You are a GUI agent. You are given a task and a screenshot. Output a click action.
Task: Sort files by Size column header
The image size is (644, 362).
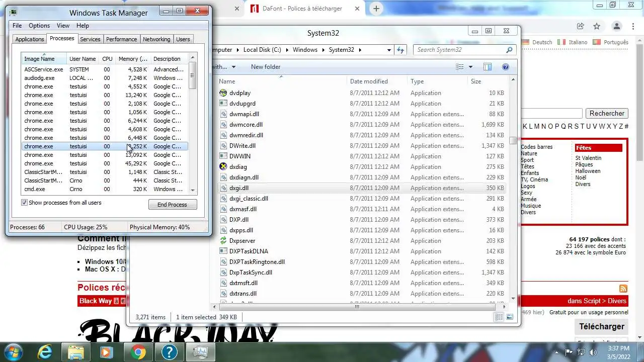(x=487, y=81)
